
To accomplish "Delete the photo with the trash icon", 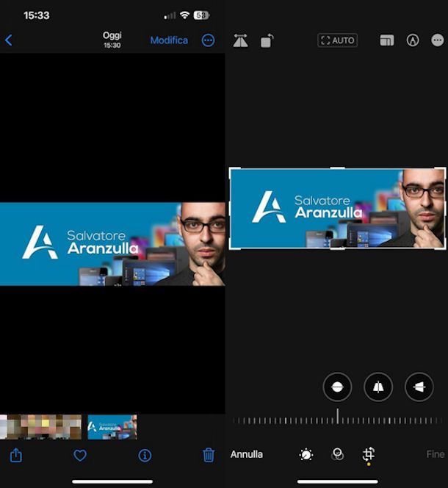I will click(x=209, y=455).
